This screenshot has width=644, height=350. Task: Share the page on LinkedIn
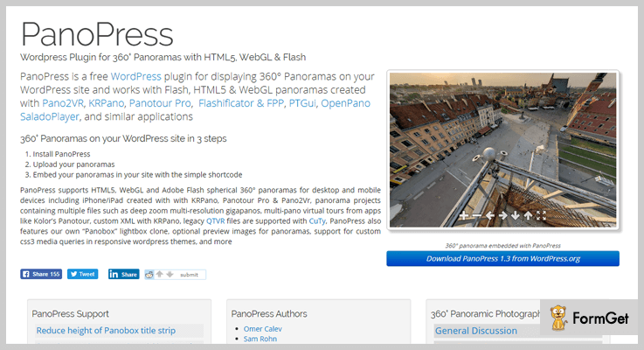(x=123, y=274)
